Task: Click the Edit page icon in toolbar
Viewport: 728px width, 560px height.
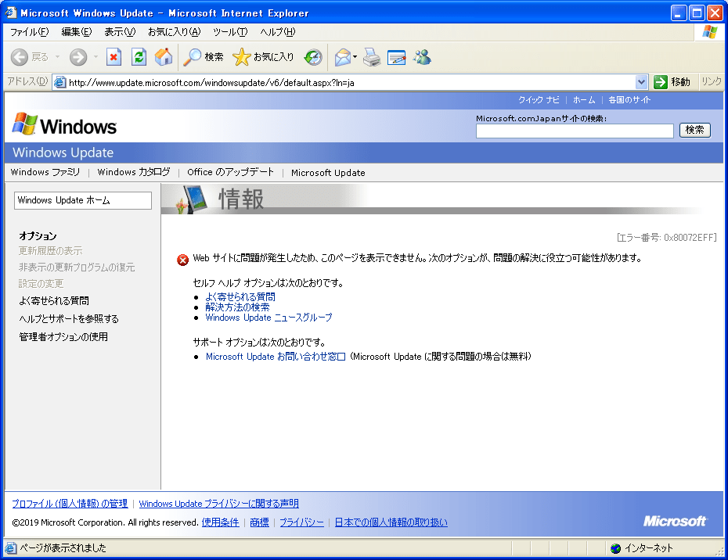Action: click(397, 57)
